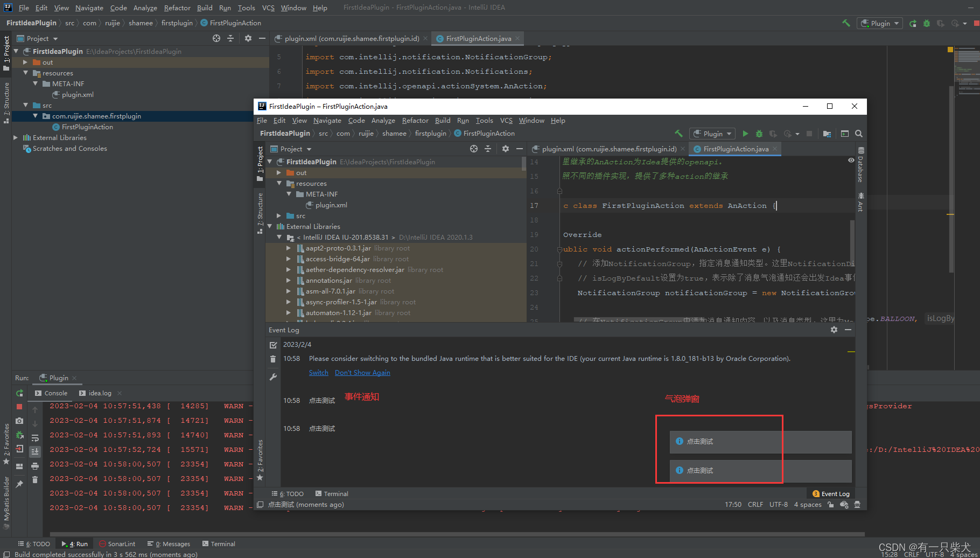Open the Analyze menu in back window
This screenshot has width=980, height=558.
pyautogui.click(x=145, y=8)
